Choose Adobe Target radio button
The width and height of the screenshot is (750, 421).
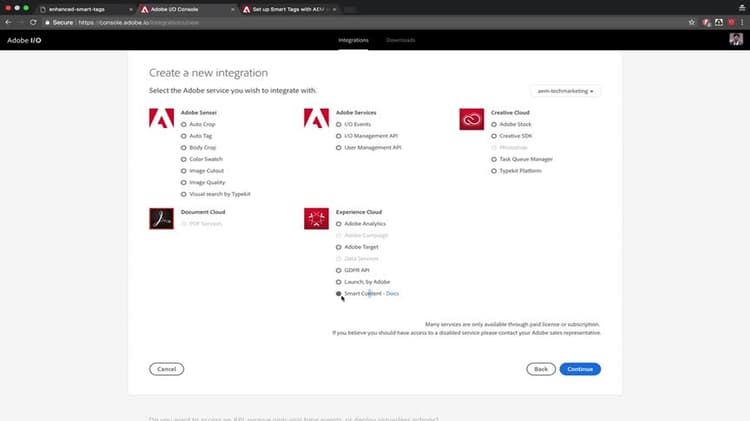tap(339, 247)
